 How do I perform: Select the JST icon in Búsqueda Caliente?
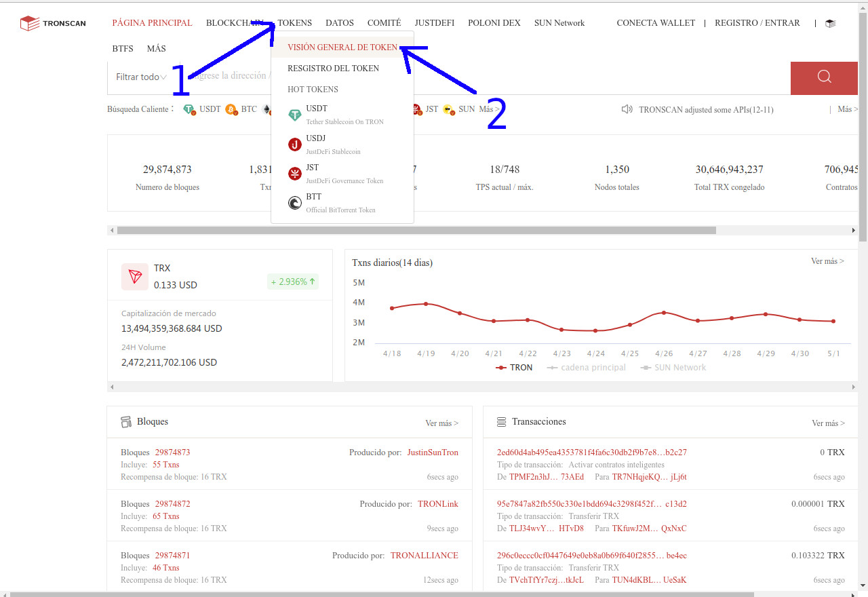tap(417, 109)
